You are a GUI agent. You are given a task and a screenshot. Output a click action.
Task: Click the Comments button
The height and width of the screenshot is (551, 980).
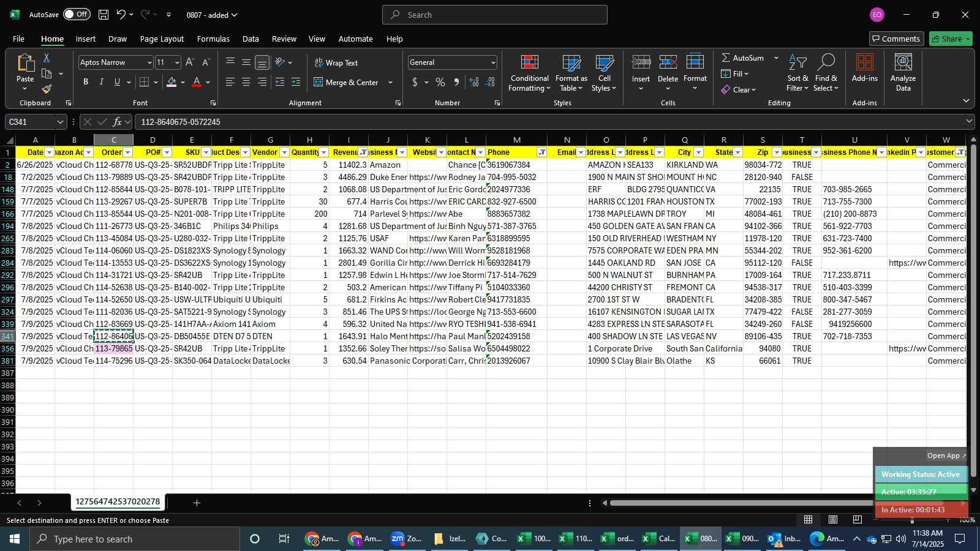[896, 39]
